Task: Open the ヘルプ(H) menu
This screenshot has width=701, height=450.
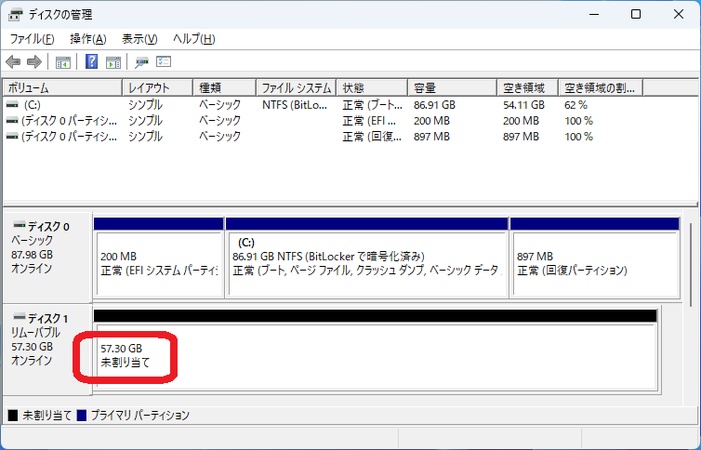Action: coord(194,39)
